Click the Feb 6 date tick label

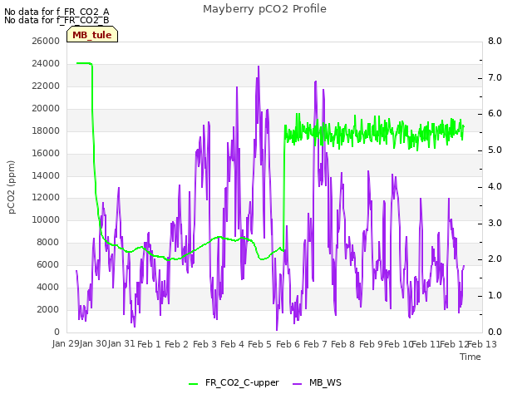288,344
